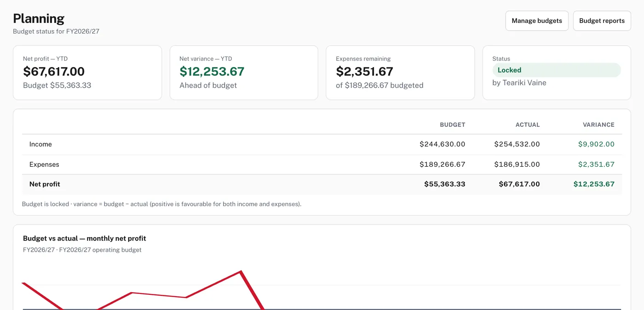Select the Income row label
Image resolution: width=644 pixels, height=310 pixels.
[40, 144]
